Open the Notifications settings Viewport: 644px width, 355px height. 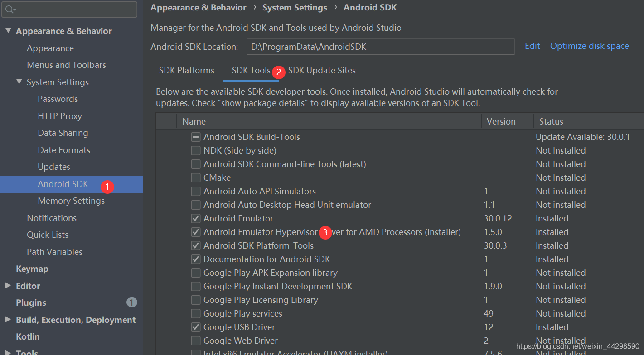[52, 218]
